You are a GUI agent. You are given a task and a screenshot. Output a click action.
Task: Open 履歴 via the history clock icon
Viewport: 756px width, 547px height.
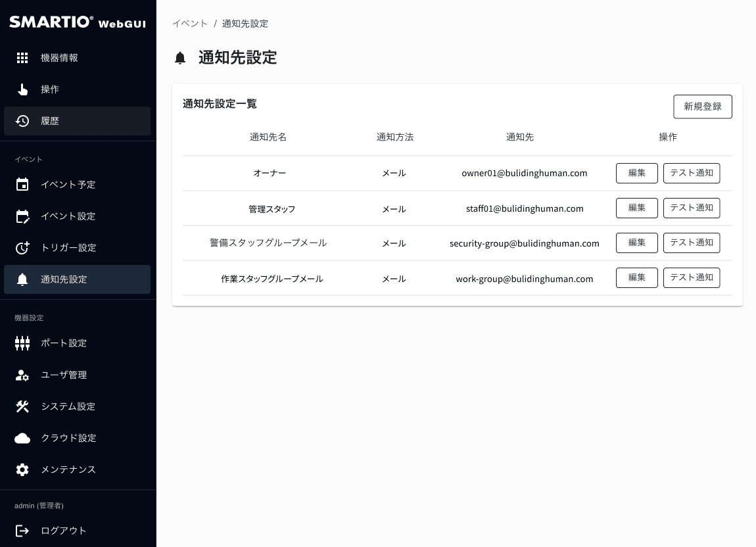22,121
